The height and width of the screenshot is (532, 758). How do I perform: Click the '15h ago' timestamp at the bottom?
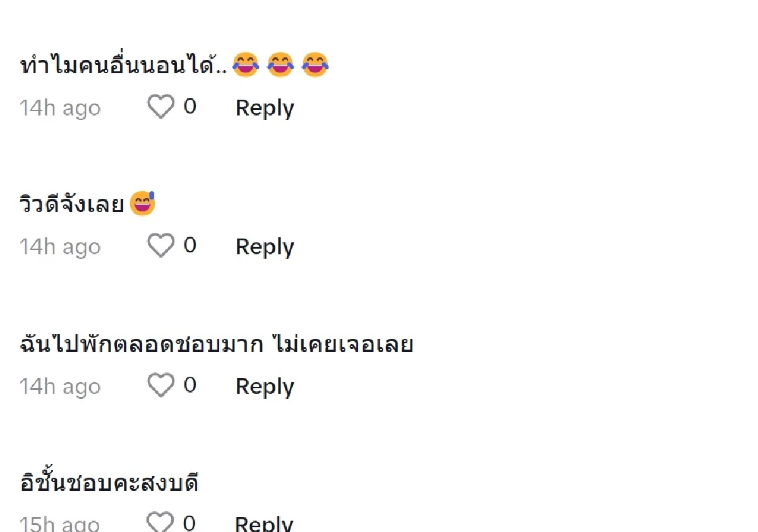click(x=60, y=523)
